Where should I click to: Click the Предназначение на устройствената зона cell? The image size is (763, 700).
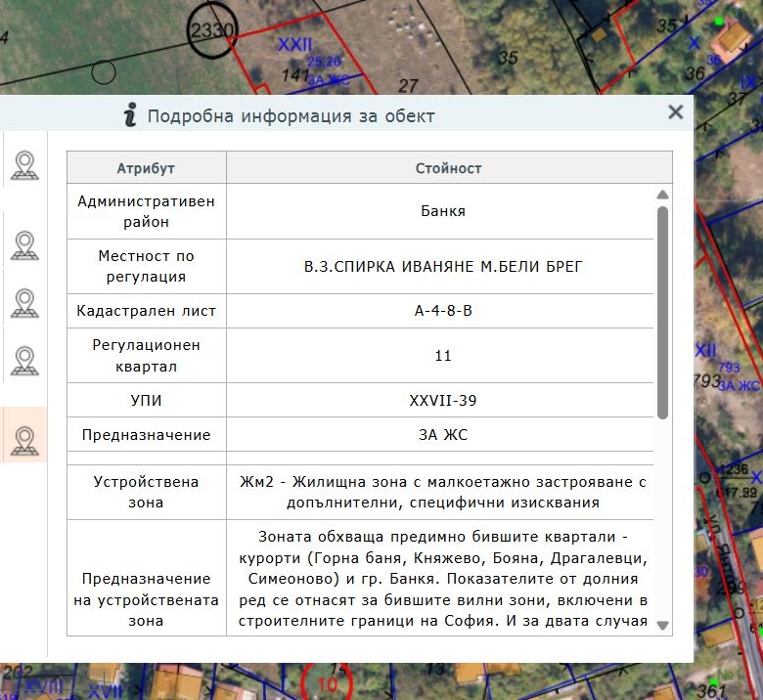[147, 578]
